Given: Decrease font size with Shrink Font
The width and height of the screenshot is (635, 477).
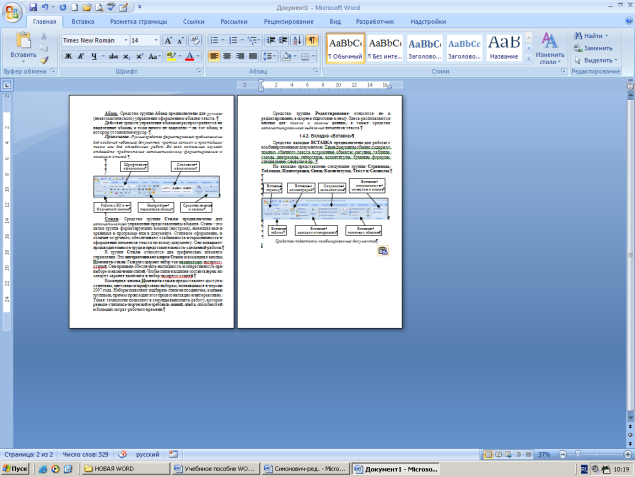Looking at the screenshot, I should 181,40.
